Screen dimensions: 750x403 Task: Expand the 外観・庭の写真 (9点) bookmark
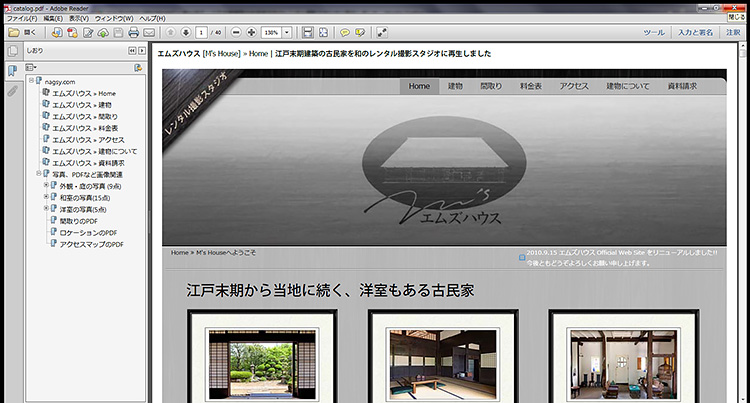pyautogui.click(x=46, y=185)
